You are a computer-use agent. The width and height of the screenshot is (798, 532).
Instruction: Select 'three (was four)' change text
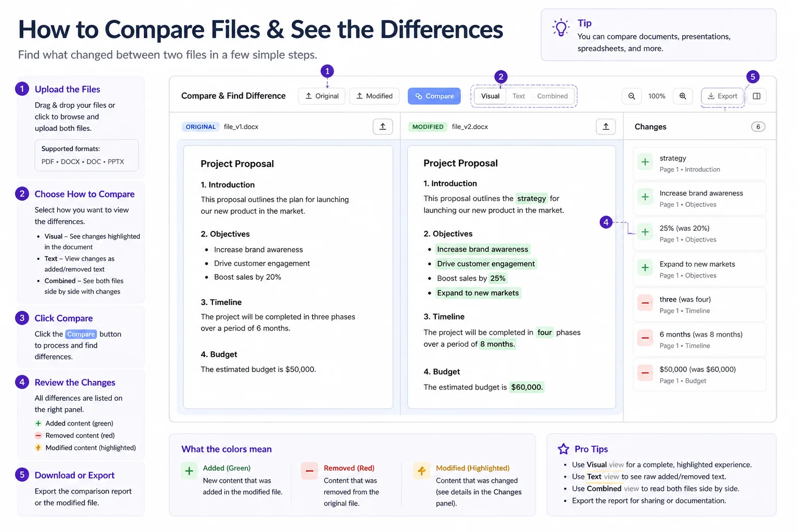[x=685, y=299]
